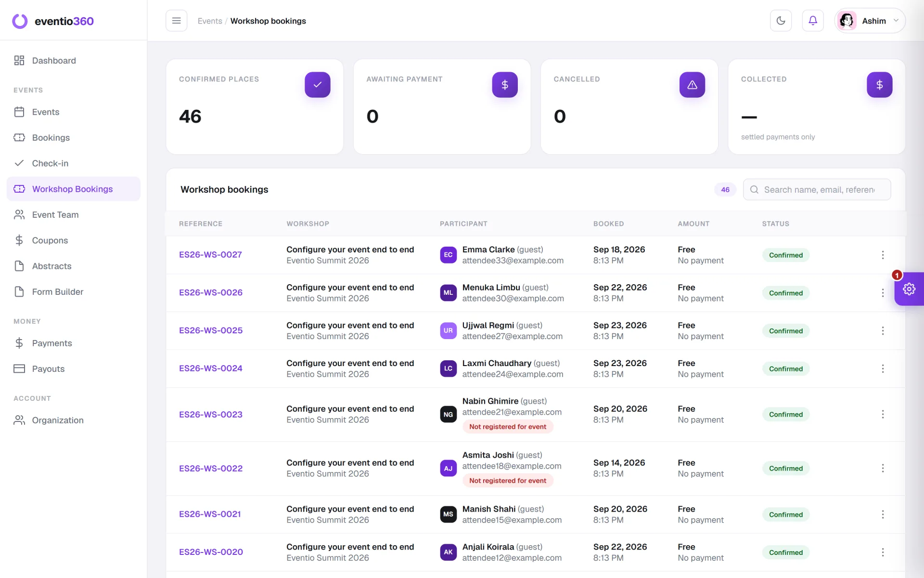Select Workshop Bookings sidebar item
The image size is (924, 578).
tap(74, 189)
